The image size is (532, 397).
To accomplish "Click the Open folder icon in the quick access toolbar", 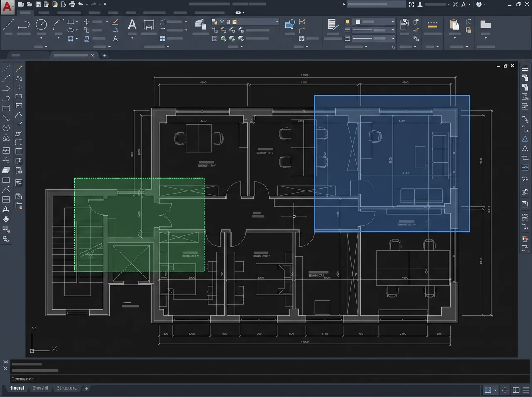I will pyautogui.click(x=30, y=4).
